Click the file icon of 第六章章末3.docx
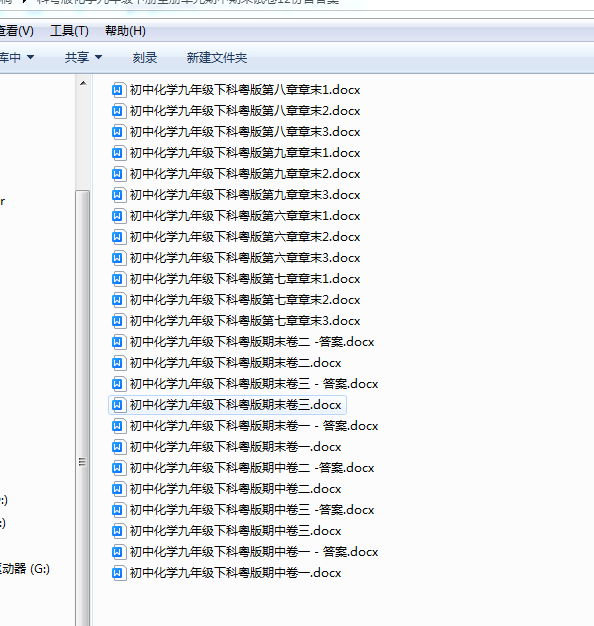This screenshot has height=626, width=594. tap(117, 258)
